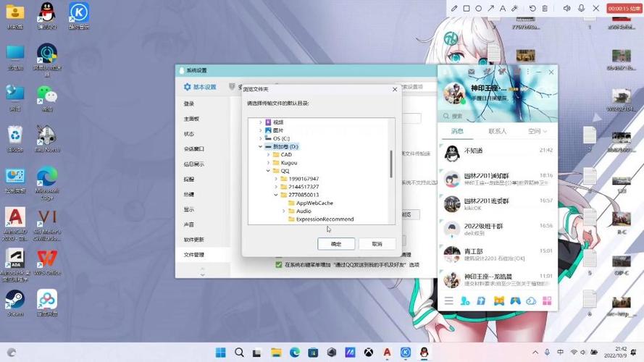Click the QQ search field
The height and width of the screenshot is (362, 644).
(497, 116)
